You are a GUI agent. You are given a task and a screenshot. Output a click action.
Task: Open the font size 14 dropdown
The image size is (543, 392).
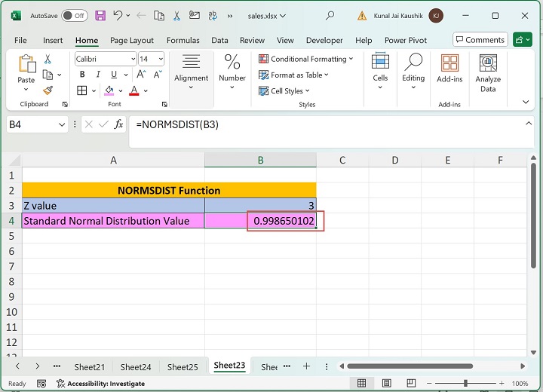click(x=161, y=60)
